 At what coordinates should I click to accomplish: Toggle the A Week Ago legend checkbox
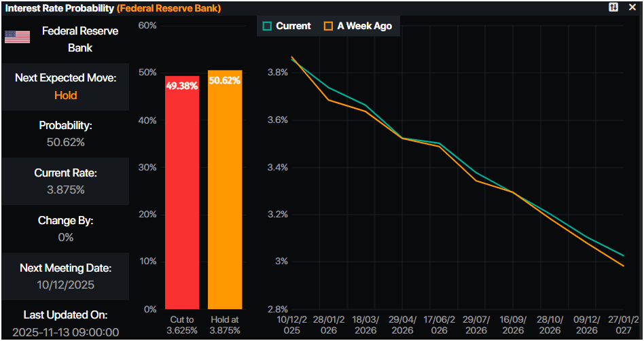pos(329,26)
